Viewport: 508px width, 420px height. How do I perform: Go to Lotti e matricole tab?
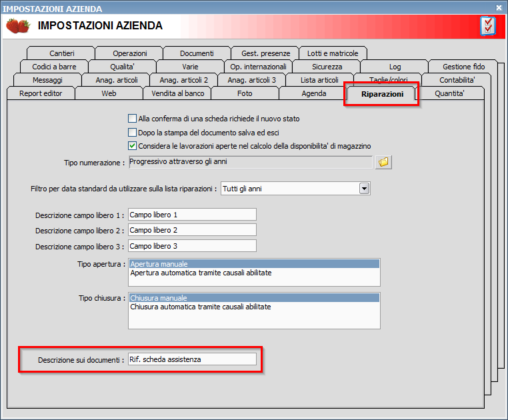[333, 53]
